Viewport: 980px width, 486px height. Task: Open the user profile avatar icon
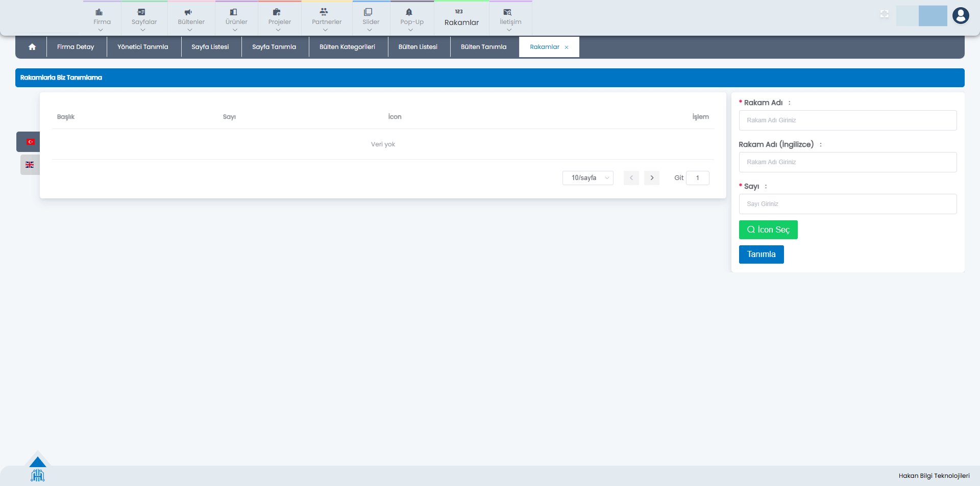960,16
